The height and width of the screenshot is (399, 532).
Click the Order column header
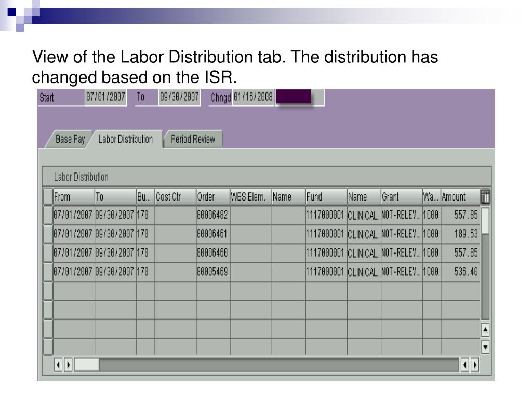[x=213, y=197]
